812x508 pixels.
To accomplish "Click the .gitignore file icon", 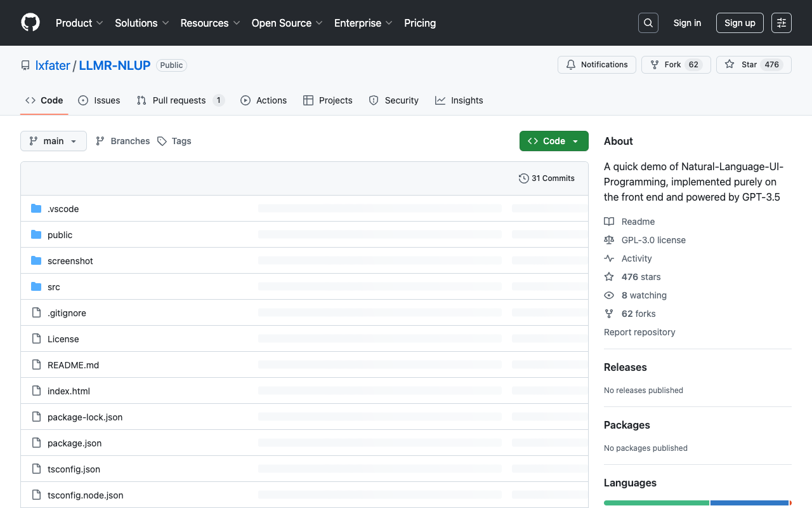I will 36,312.
